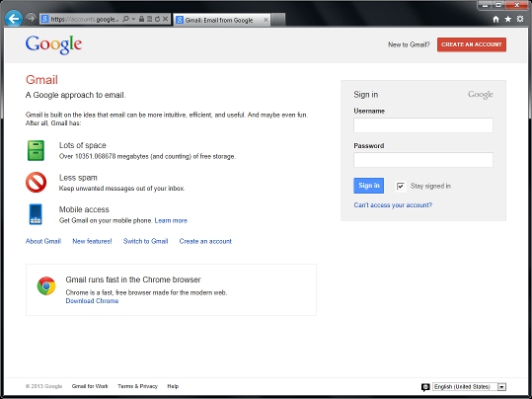Stop loading with the address bar X
532x399 pixels.
click(165, 19)
